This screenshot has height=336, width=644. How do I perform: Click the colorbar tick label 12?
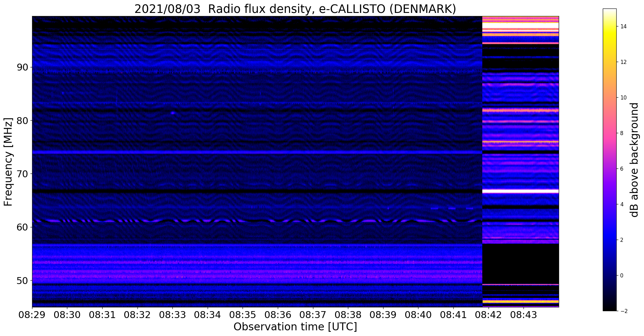coord(623,62)
